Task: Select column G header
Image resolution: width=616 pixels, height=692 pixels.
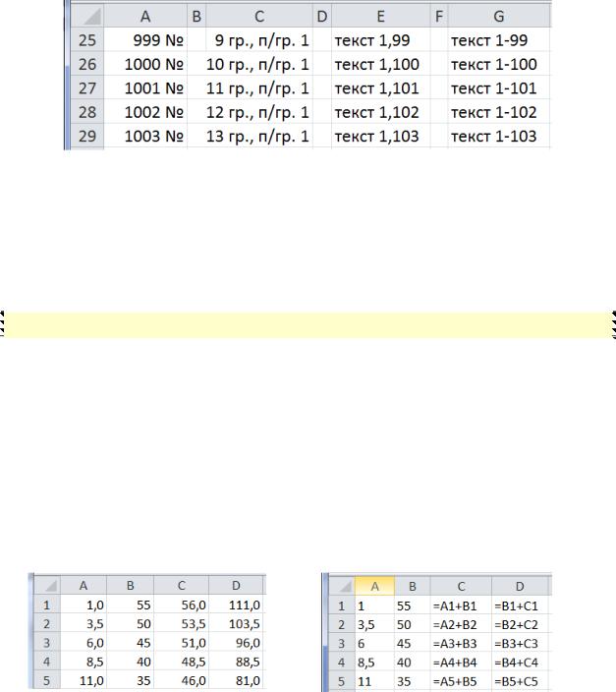Action: (499, 17)
